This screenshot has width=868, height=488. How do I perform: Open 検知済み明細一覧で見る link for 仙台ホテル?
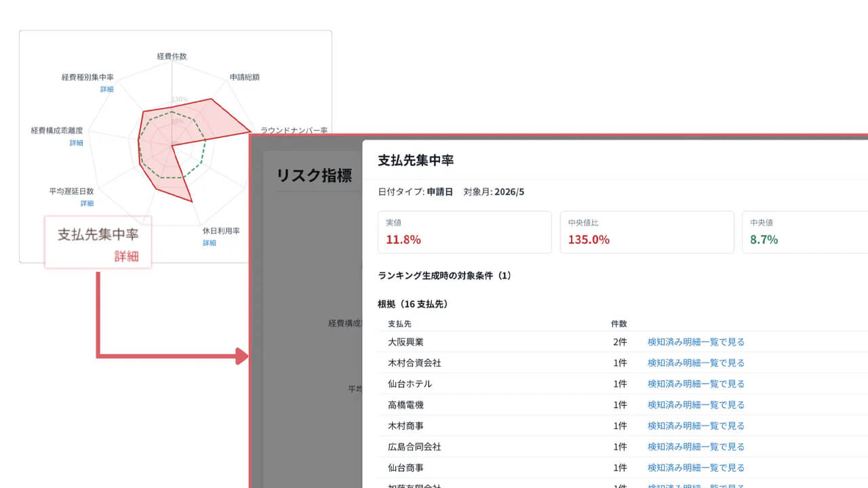[696, 384]
